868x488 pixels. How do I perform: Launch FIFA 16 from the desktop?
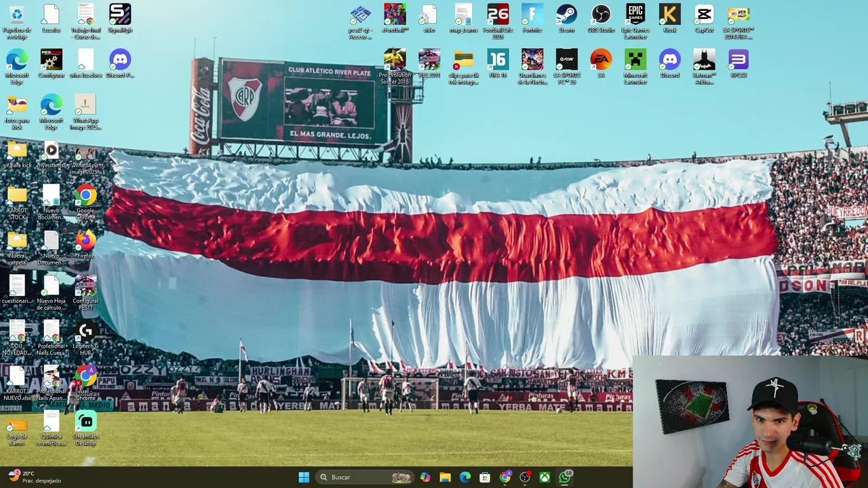point(498,63)
